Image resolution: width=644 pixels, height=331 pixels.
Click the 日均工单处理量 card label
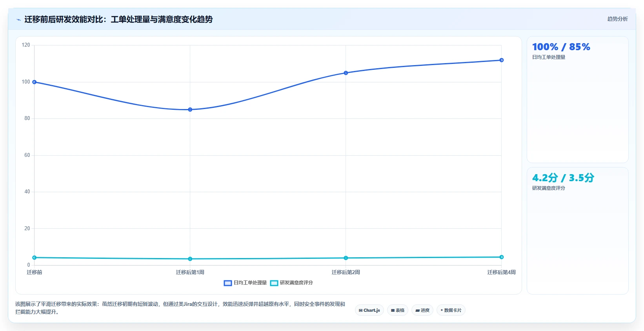549,57
